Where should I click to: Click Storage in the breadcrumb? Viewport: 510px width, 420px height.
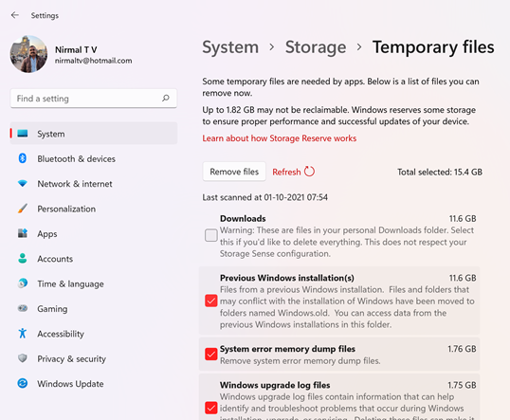316,47
